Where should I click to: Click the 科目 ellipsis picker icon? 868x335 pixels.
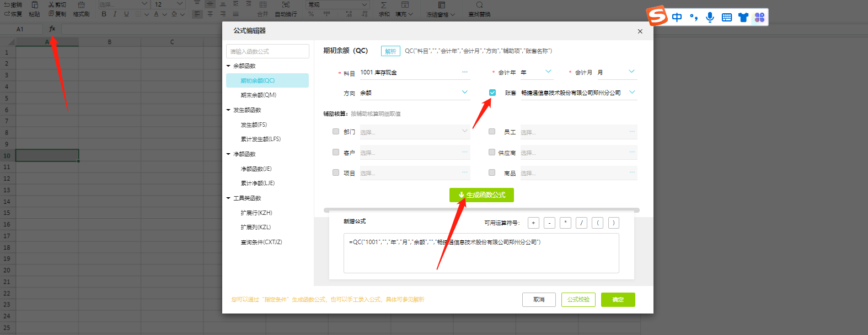tap(464, 72)
